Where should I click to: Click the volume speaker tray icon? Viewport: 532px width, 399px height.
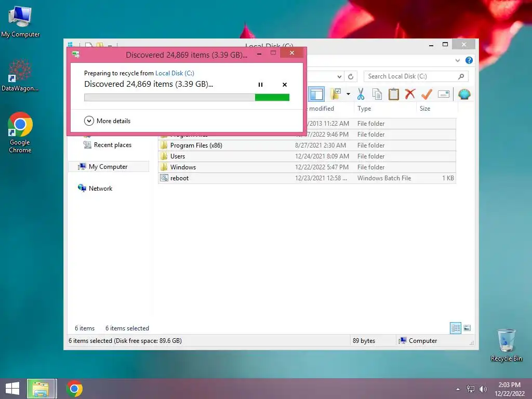[x=483, y=389]
